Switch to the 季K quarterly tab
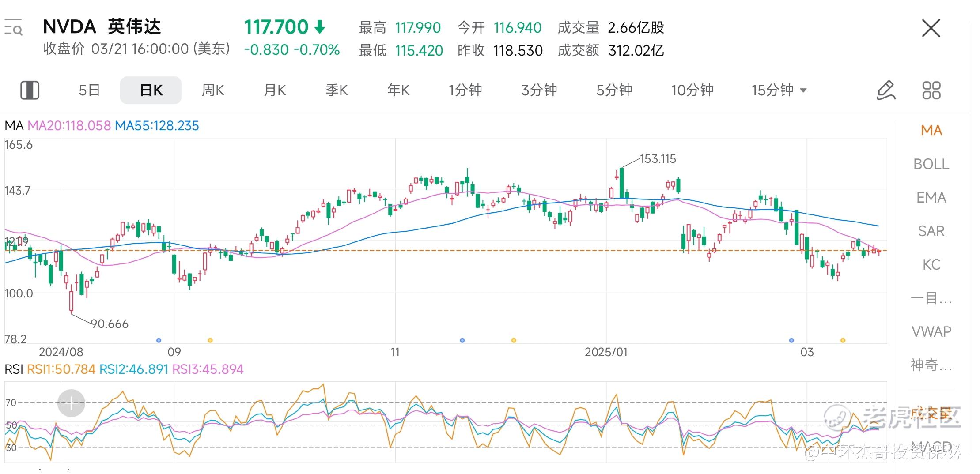 [337, 90]
